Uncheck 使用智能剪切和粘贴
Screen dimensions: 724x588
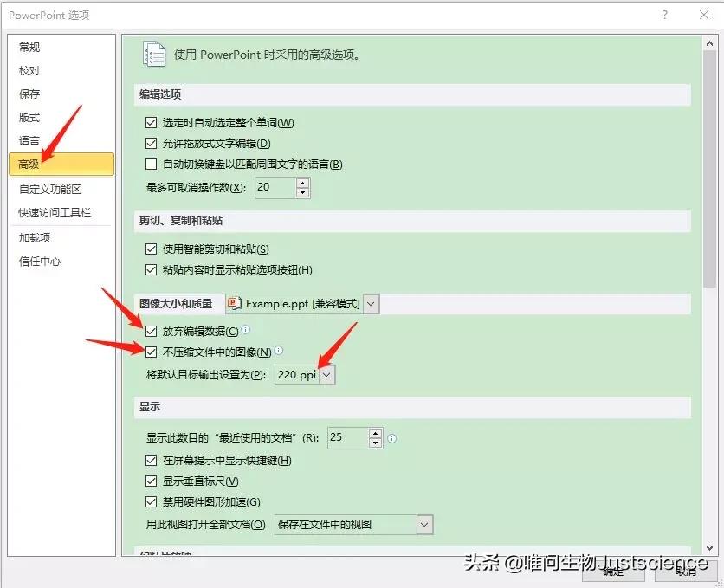pos(152,249)
